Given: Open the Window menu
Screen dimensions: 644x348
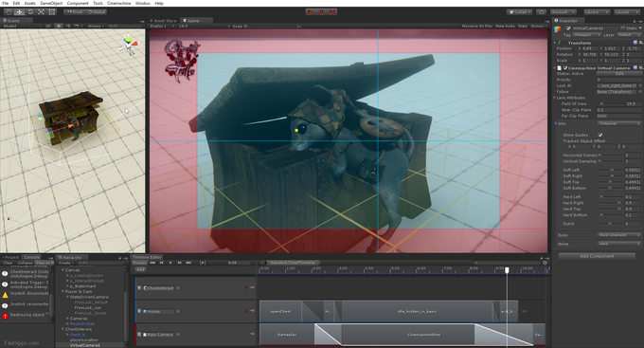Looking at the screenshot, I should tap(143, 3).
